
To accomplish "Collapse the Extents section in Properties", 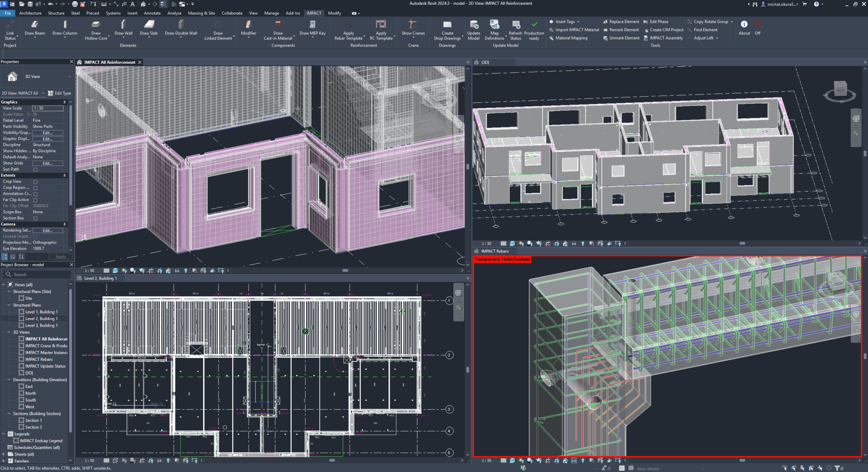I will [x=64, y=175].
